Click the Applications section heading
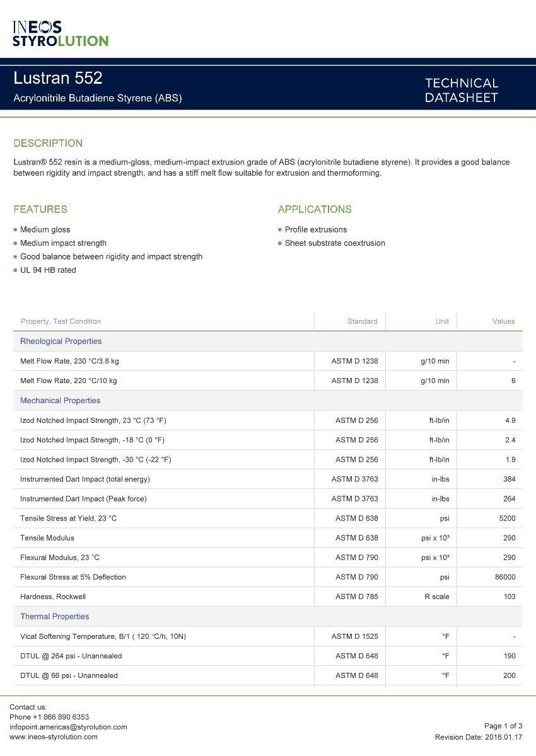Viewport: 536px width, 756px height. click(315, 209)
